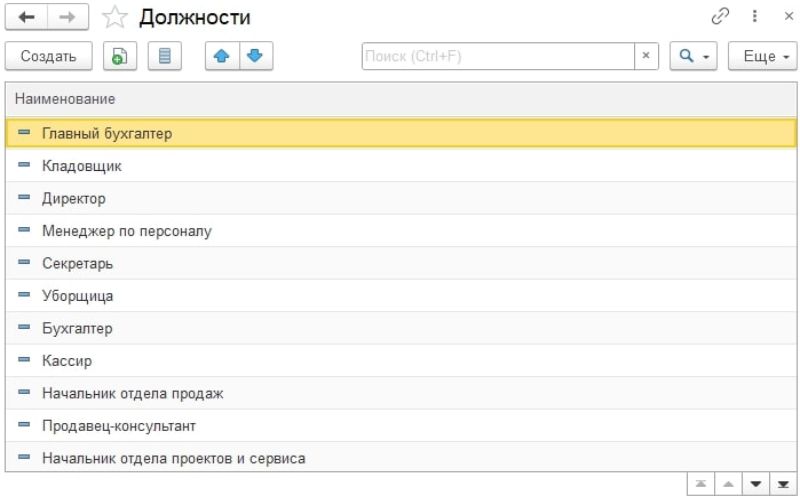
Task: Select the Уборщица row
Action: 401,295
